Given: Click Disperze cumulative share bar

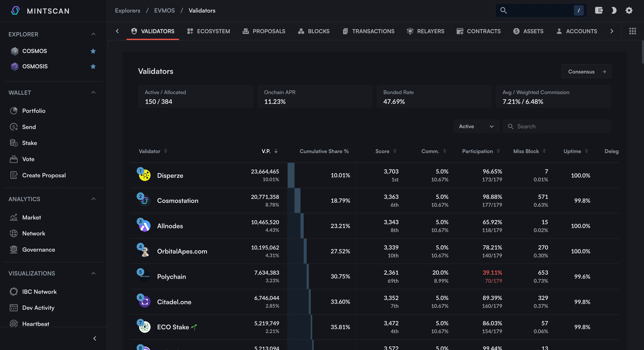Looking at the screenshot, I should (291, 175).
